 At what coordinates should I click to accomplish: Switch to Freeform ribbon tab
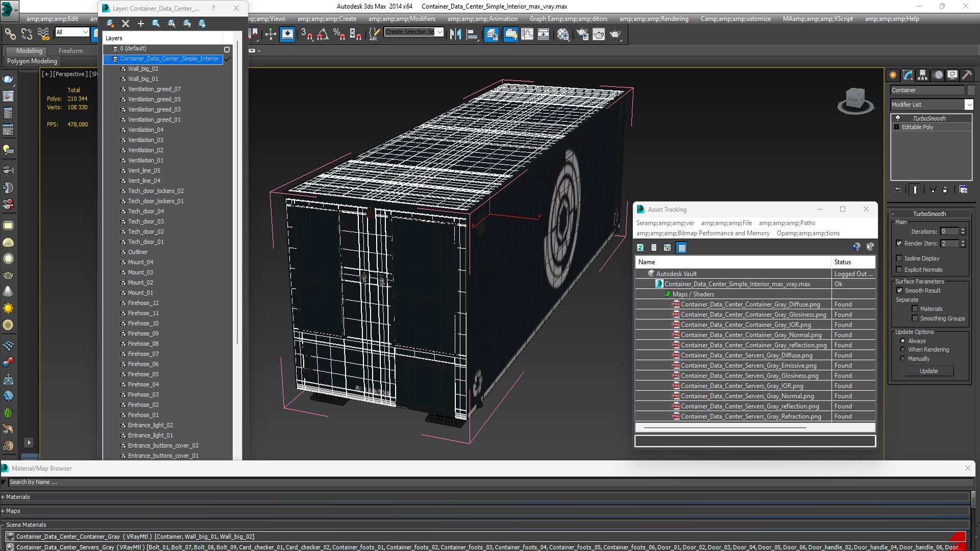point(70,51)
